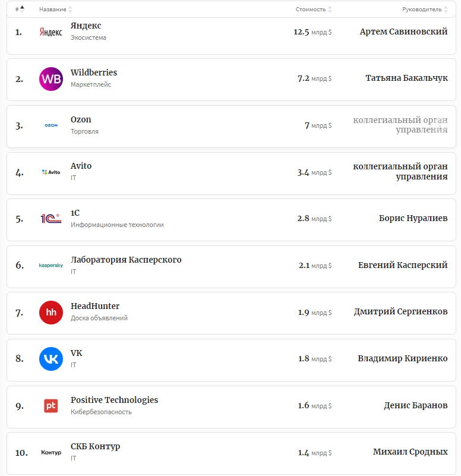461x476 pixels.
Task: Sort by Название column header
Action: (55, 10)
